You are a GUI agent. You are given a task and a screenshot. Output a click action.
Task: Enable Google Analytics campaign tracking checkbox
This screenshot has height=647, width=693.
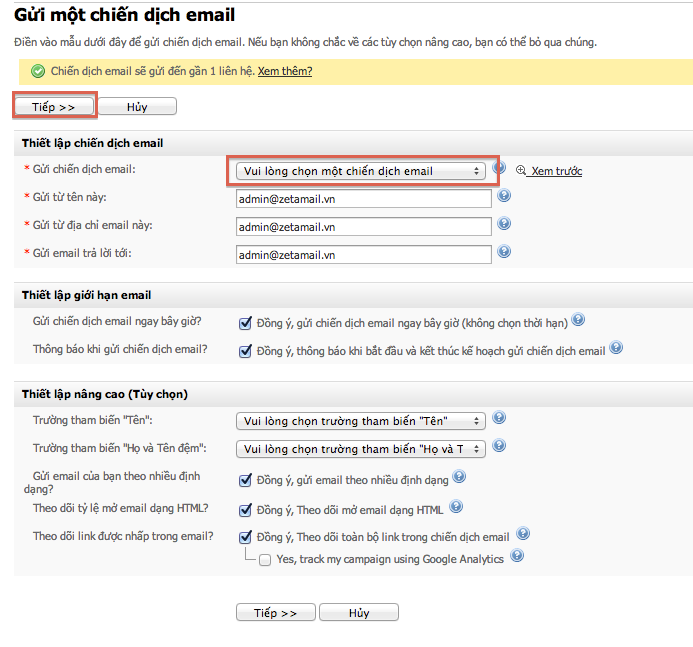[265, 560]
